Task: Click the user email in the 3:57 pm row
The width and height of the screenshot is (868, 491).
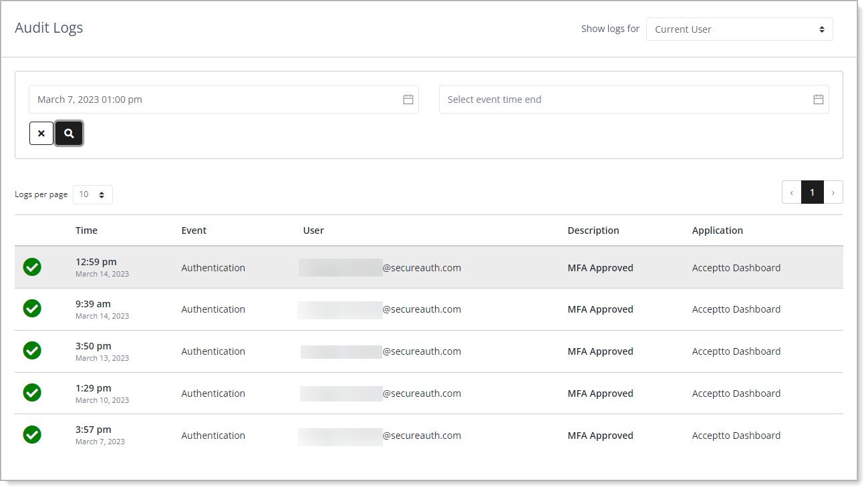Action: (x=380, y=436)
